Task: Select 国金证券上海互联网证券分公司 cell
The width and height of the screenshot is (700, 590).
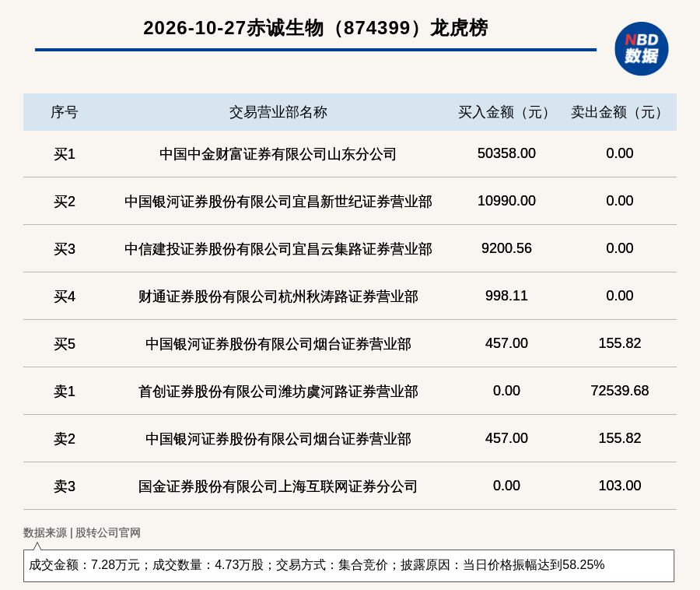Action: tap(278, 486)
